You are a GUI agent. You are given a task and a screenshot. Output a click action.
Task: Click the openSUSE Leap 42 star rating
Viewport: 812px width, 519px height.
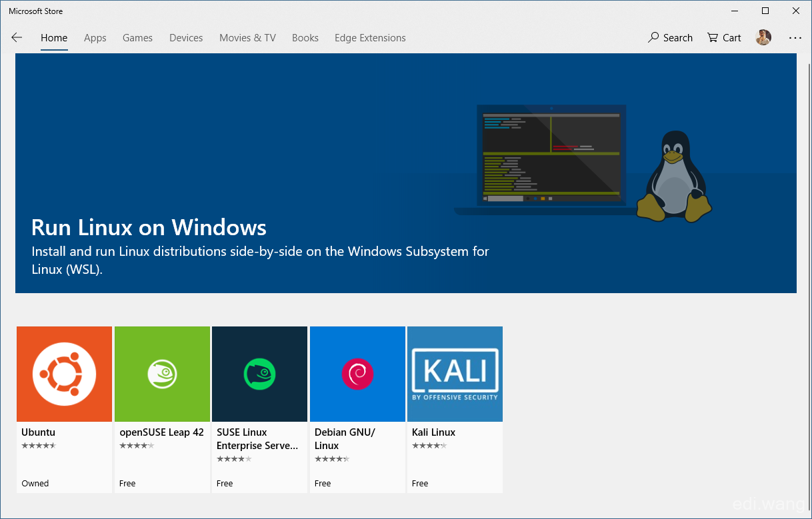(x=137, y=445)
